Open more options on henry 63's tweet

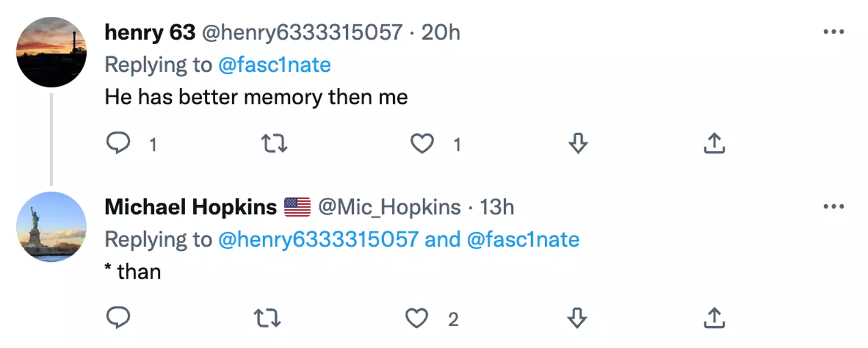click(835, 31)
